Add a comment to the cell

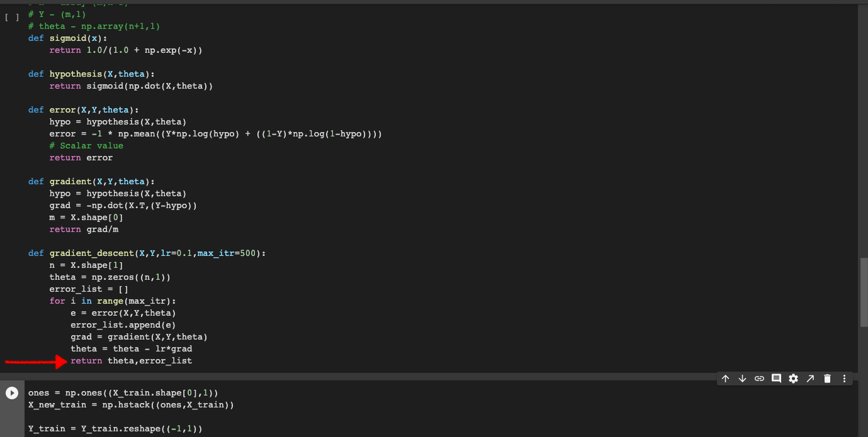tap(776, 379)
